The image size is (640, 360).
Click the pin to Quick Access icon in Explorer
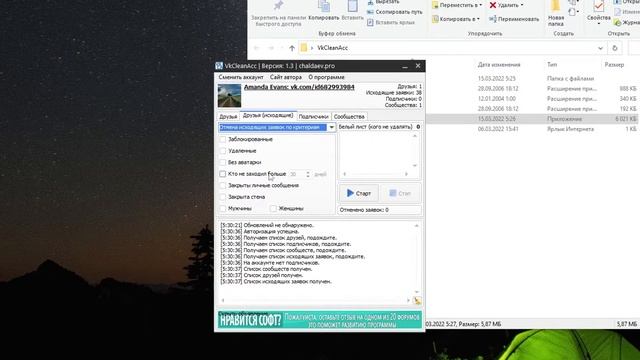pyautogui.click(x=278, y=6)
